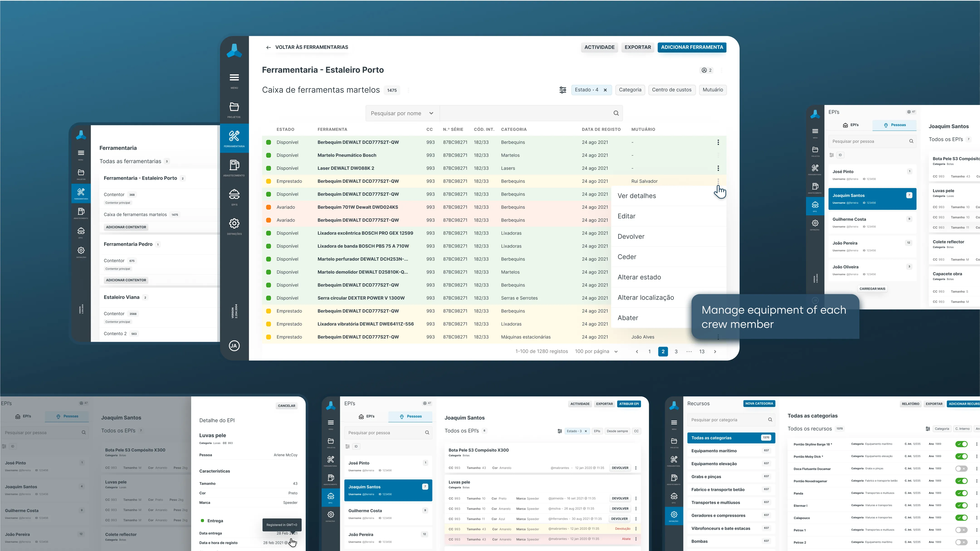Image resolution: width=980 pixels, height=551 pixels.
Task: Toggle the Petrax 1 resource switch
Action: coord(961,530)
